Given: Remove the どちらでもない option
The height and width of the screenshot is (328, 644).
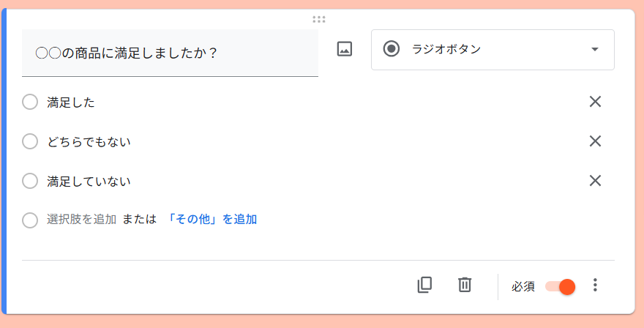Looking at the screenshot, I should (595, 141).
